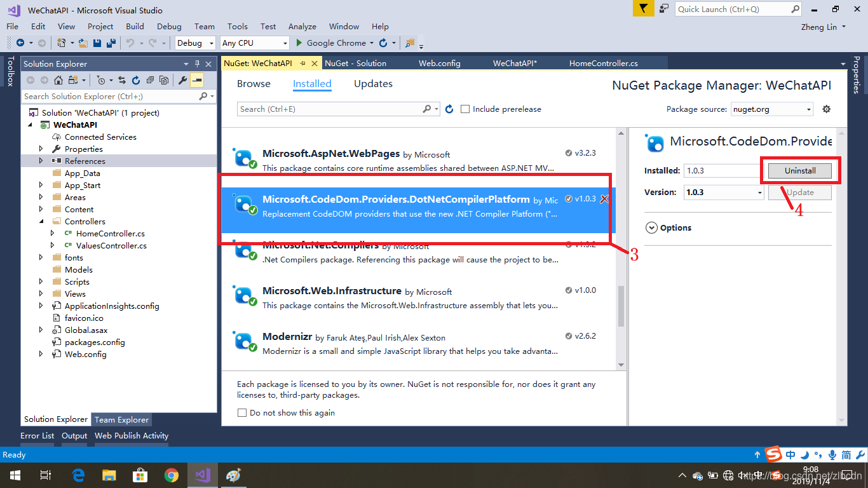Screen dimensions: 868x488
Task: Click the Solution Explorer Properties wrench icon
Action: [183, 80]
